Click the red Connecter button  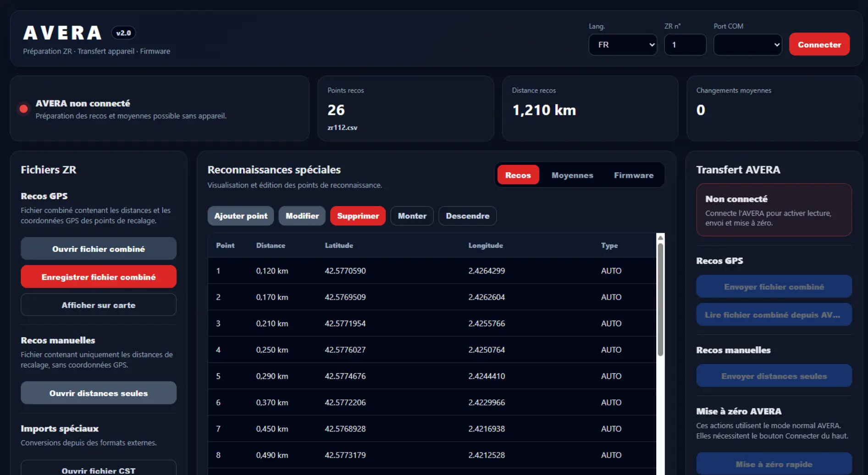[x=819, y=44]
